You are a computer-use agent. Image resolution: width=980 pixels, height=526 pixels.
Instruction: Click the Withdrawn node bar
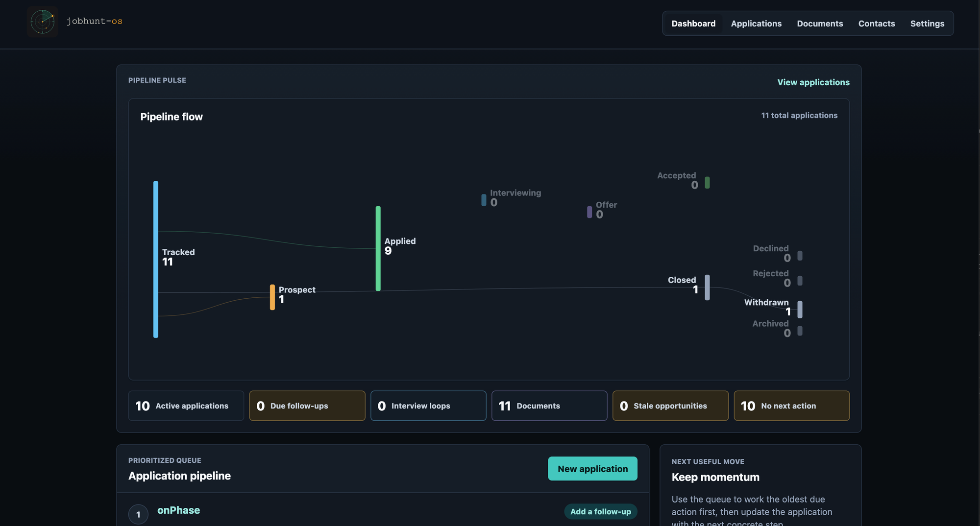point(800,310)
